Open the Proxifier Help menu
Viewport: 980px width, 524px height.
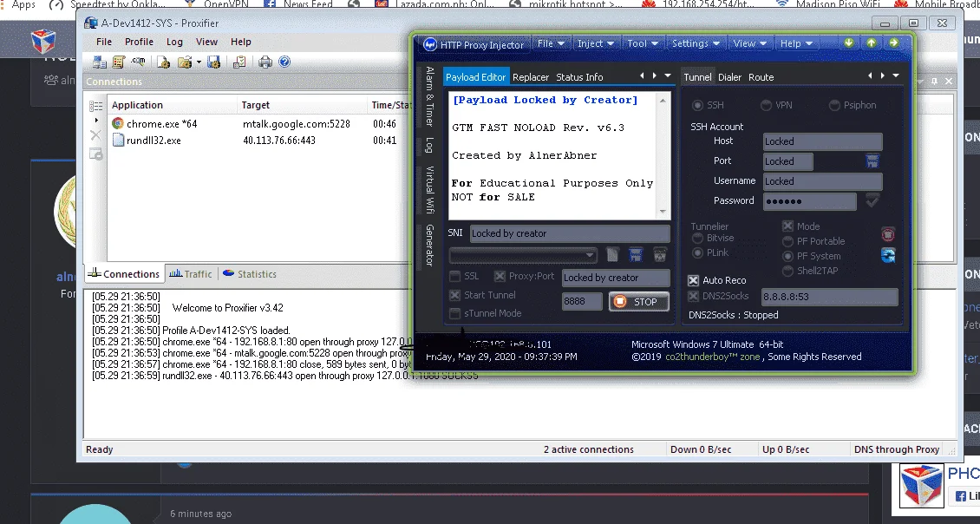(x=240, y=42)
